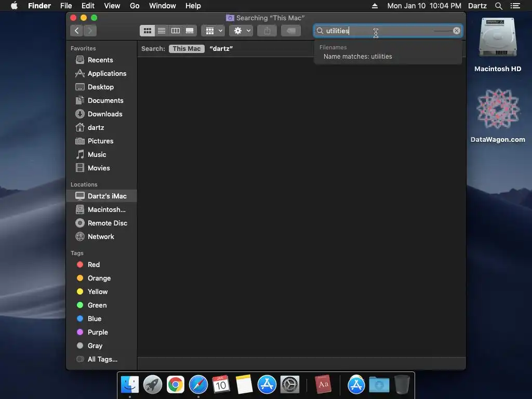Open Dictionary from the Dock
The height and width of the screenshot is (399, 532).
(x=323, y=384)
